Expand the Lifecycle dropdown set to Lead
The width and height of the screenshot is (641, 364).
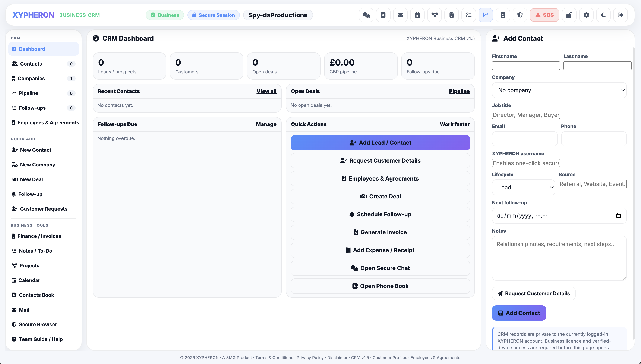[x=523, y=188]
